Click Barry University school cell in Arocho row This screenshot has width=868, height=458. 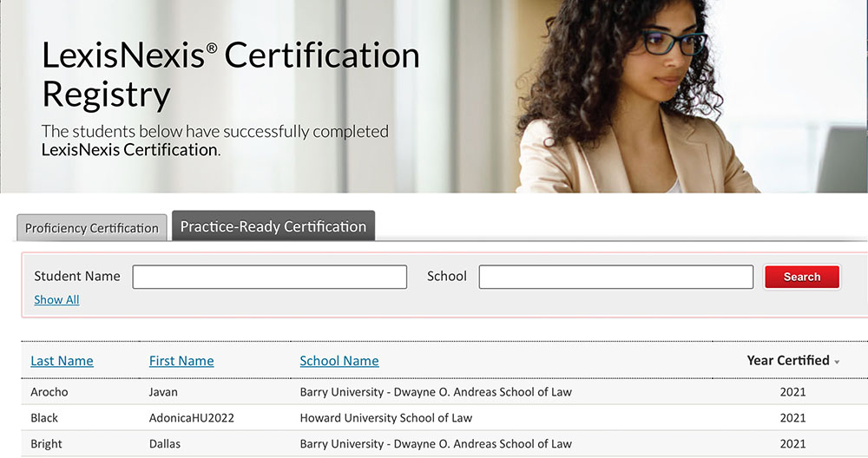click(436, 392)
